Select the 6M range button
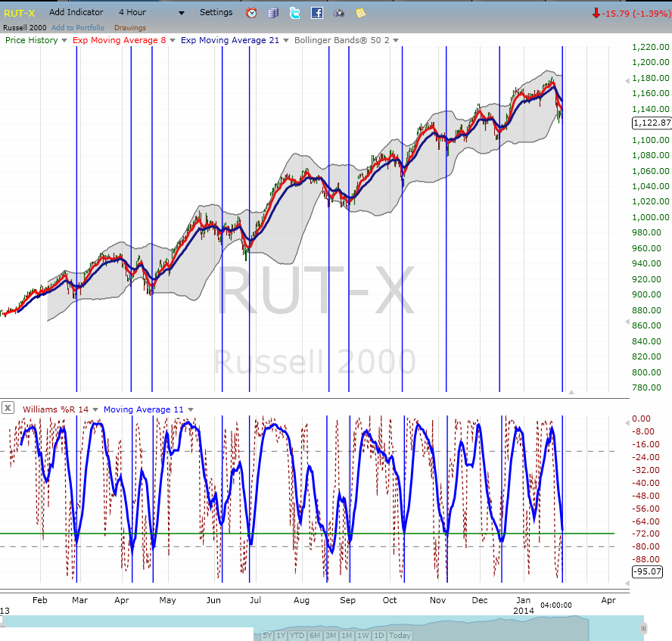The image size is (672, 641). click(315, 636)
